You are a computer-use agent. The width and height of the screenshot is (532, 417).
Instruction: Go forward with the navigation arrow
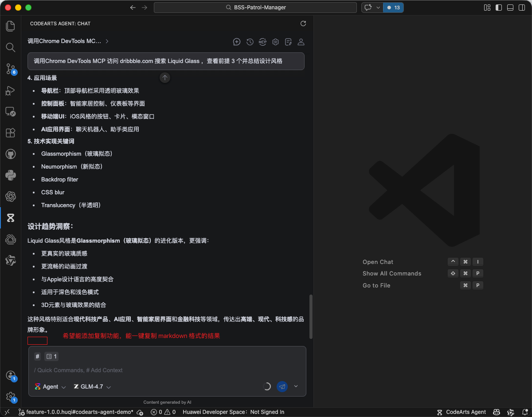pyautogui.click(x=145, y=8)
